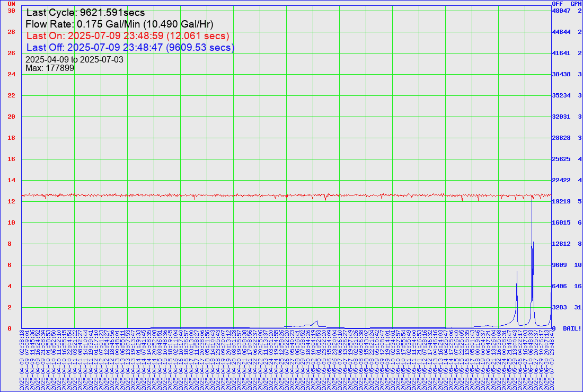The height and width of the screenshot is (392, 583).
Task: Click the '22422' OFF-axis value
Action: [561, 180]
